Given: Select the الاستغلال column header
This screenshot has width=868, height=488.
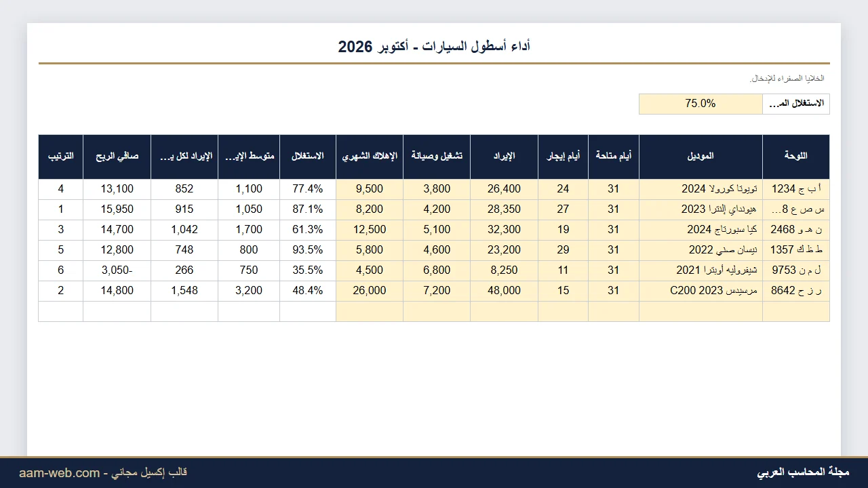Looking at the screenshot, I should tap(308, 157).
